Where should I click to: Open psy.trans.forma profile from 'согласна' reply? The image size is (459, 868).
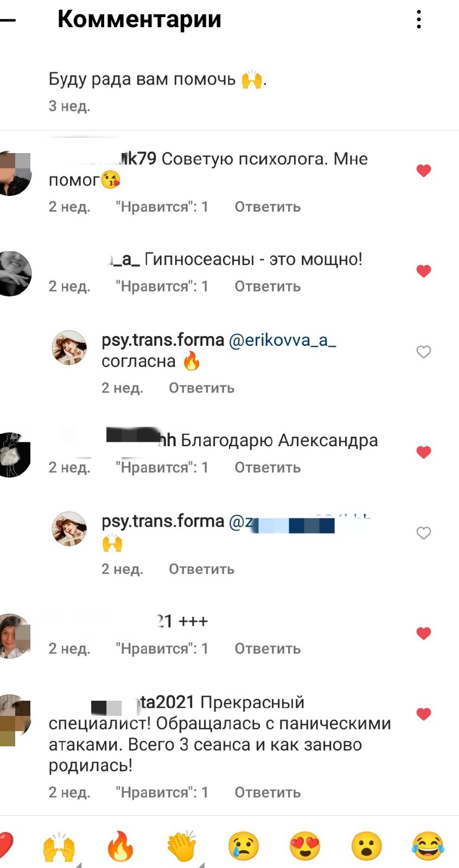(163, 340)
